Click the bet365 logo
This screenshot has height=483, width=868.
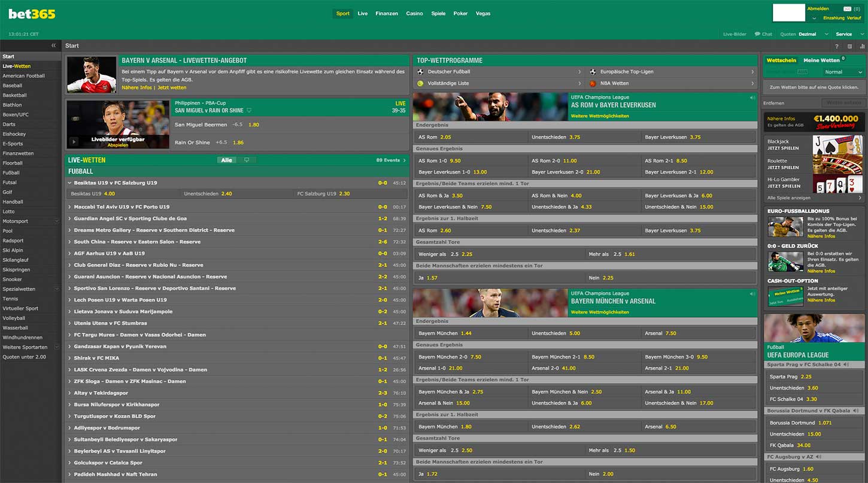point(32,14)
